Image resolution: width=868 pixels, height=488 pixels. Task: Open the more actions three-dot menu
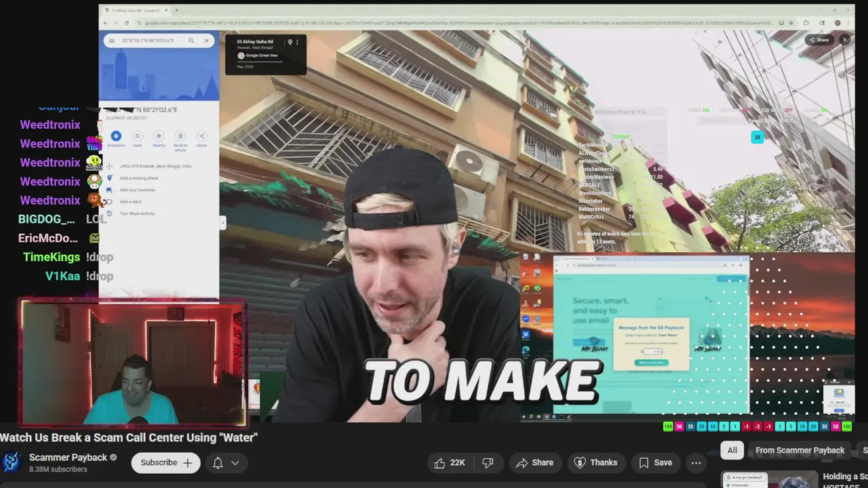tap(696, 463)
